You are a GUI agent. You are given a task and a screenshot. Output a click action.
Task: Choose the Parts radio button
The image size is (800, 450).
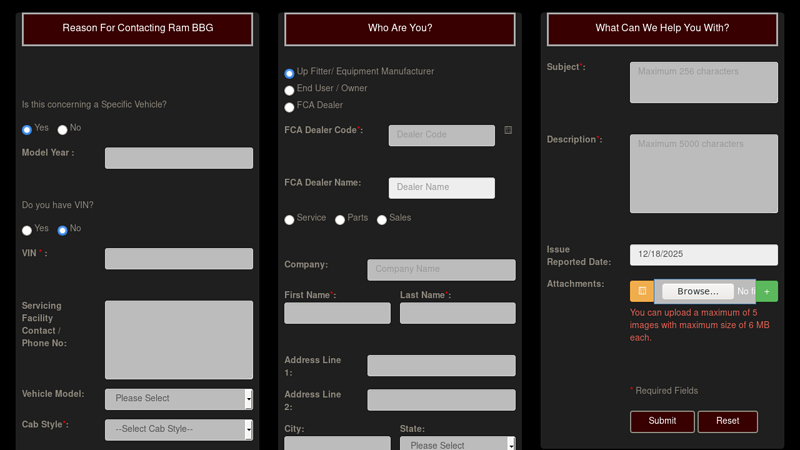click(340, 220)
